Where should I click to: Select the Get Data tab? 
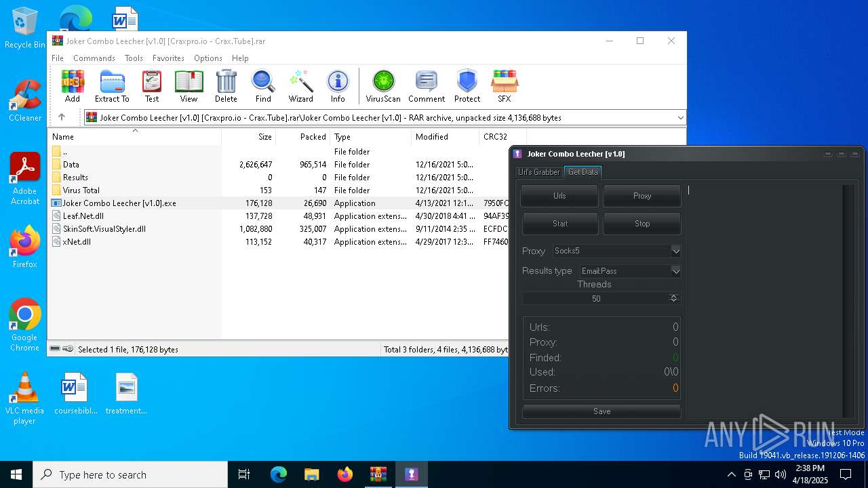click(x=583, y=172)
